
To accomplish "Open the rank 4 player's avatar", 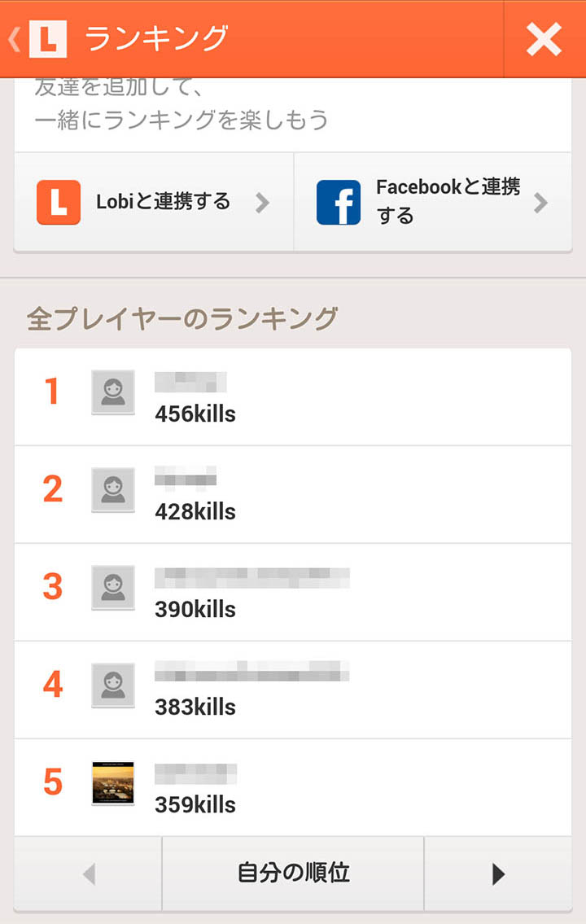I will pyautogui.click(x=113, y=685).
